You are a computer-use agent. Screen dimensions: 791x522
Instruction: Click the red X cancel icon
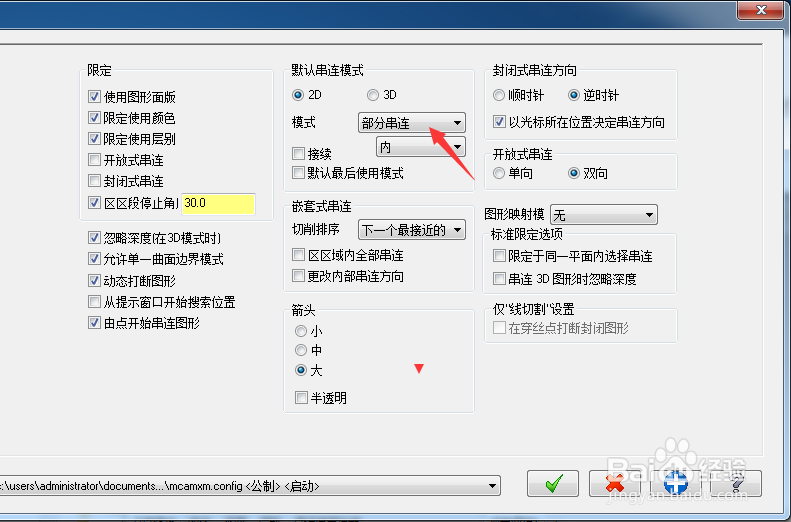(614, 484)
